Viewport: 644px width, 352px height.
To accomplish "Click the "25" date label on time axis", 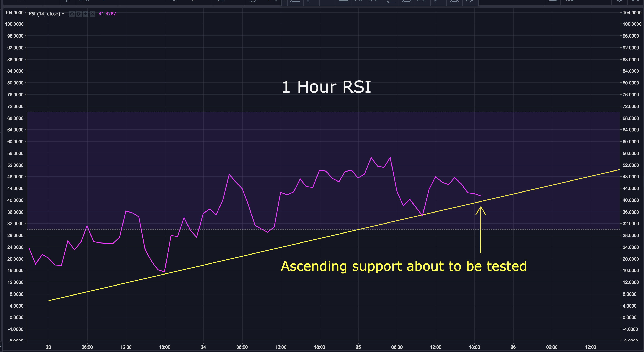I will click(x=358, y=347).
